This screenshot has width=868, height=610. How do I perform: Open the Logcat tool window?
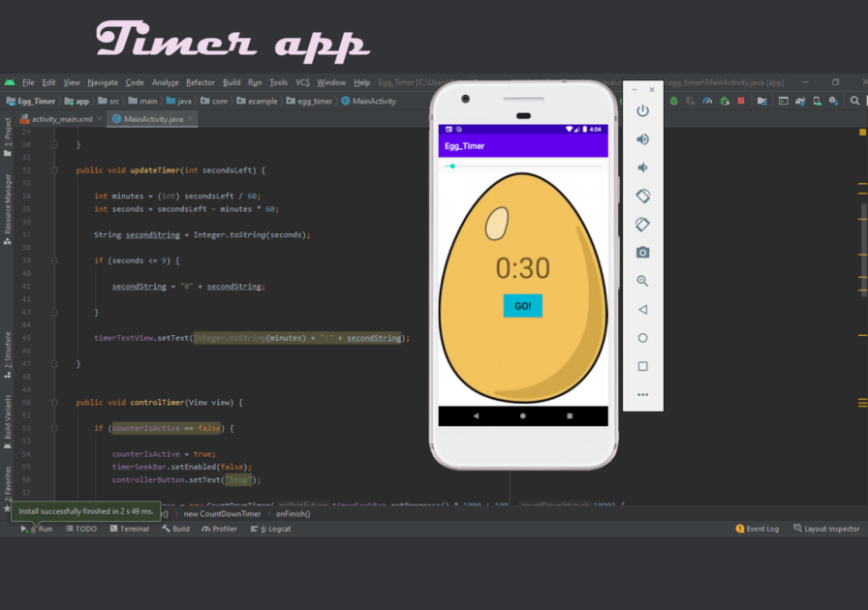pos(270,529)
